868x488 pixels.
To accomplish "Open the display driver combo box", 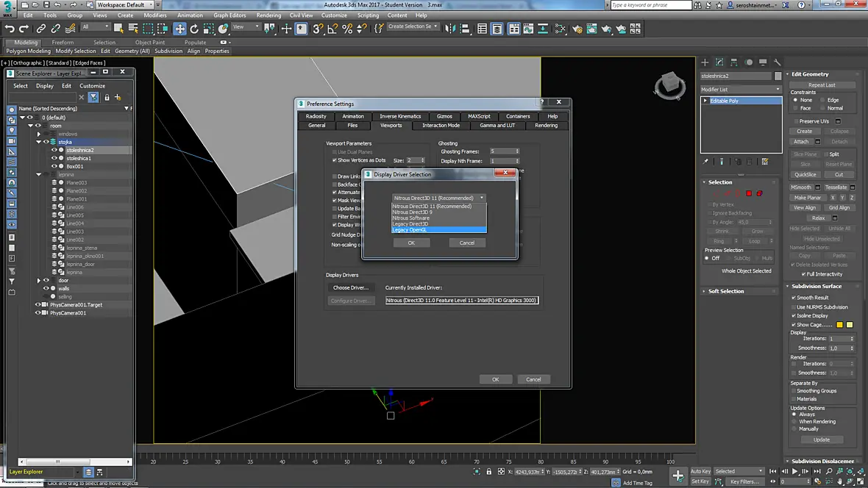I will click(x=438, y=198).
